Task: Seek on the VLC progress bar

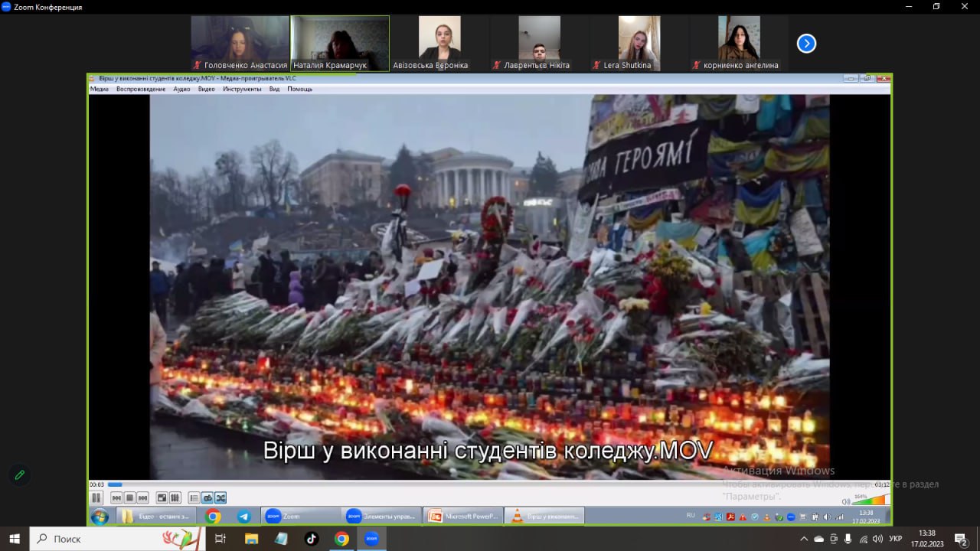Action: (x=490, y=484)
